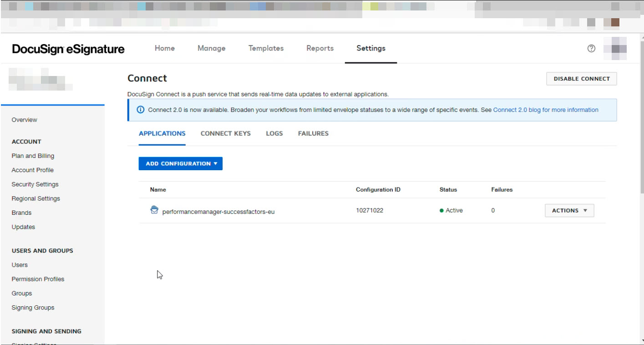Expand the ADD CONFIGURATION dropdown

(x=180, y=163)
